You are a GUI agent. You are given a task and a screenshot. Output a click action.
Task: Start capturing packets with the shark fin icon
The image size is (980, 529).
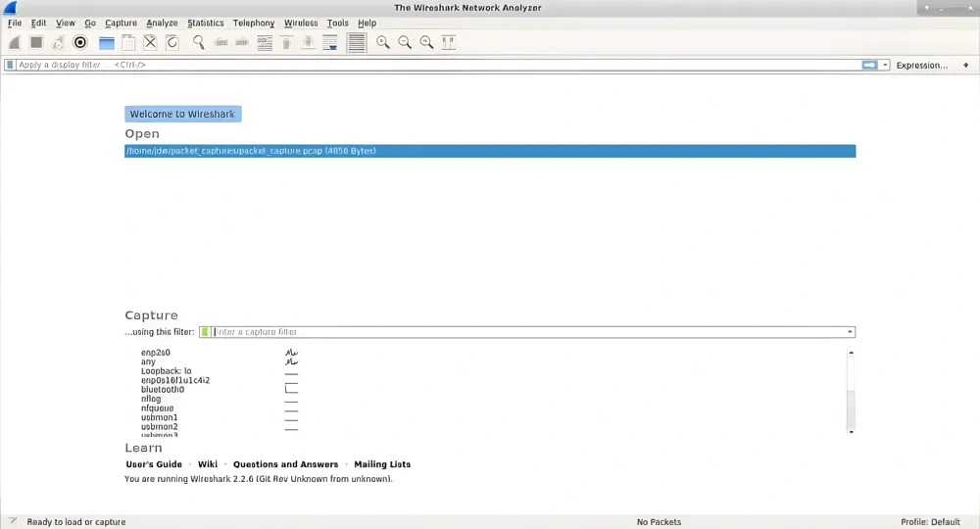click(15, 42)
